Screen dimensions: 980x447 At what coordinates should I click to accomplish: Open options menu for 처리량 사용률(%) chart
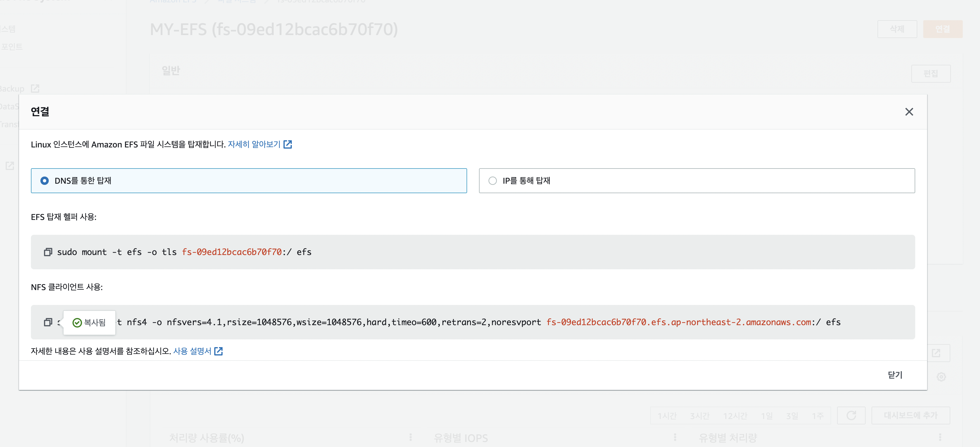(410, 437)
